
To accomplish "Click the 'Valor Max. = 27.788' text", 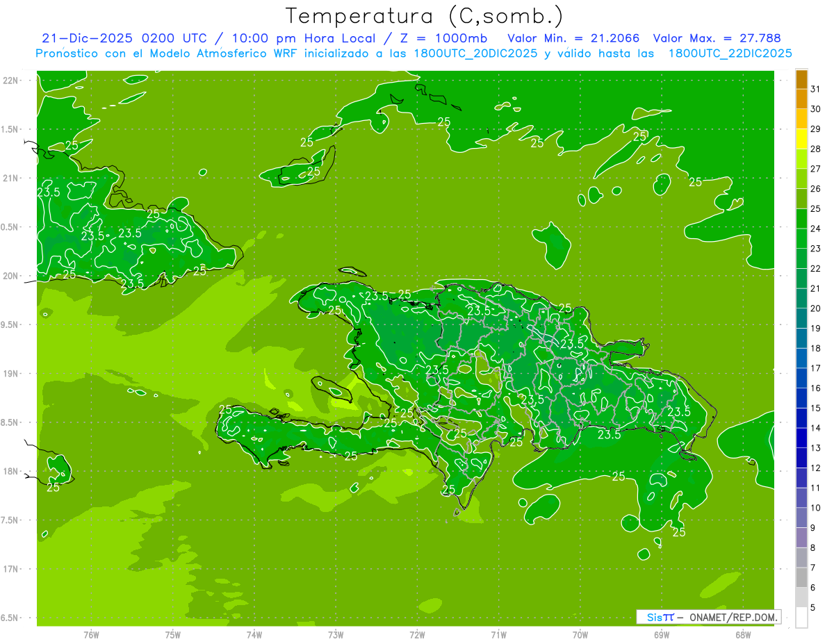I will coord(717,38).
